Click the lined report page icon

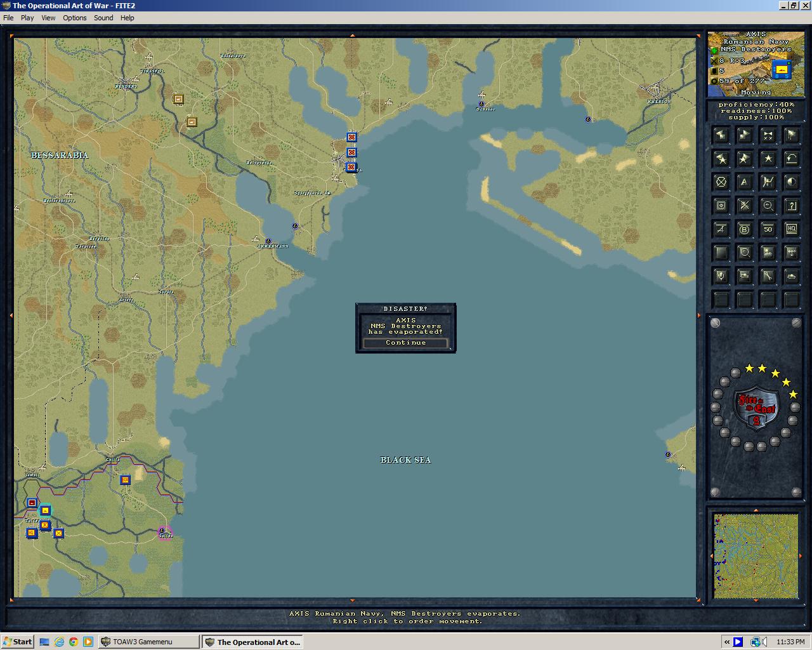pos(721,253)
